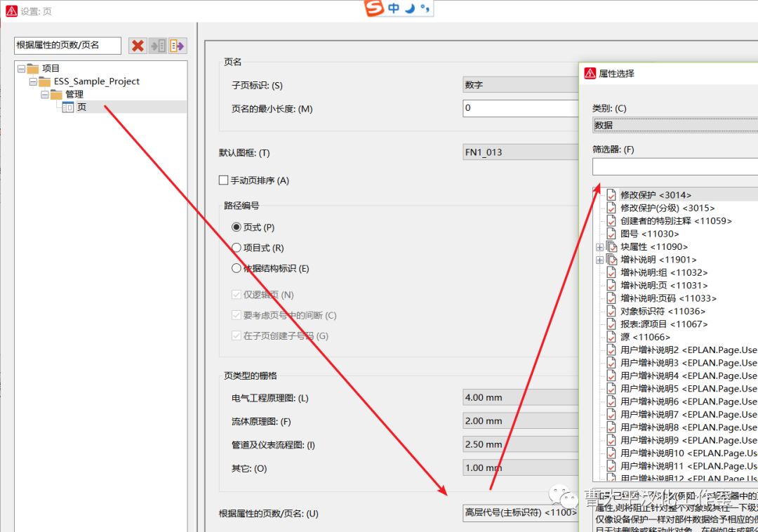The image size is (758, 532).
Task: Toggle 要考虑页号中的间断 (C) checkbox
Action: [237, 316]
